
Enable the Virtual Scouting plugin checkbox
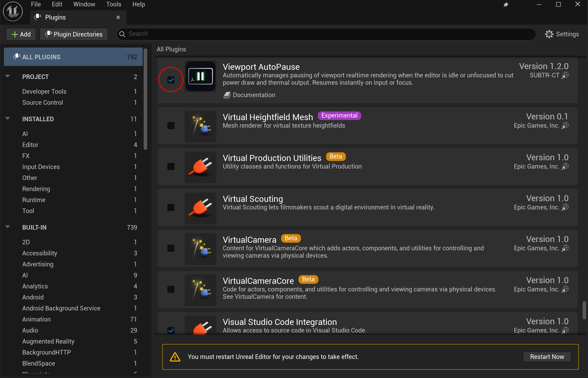[171, 207]
